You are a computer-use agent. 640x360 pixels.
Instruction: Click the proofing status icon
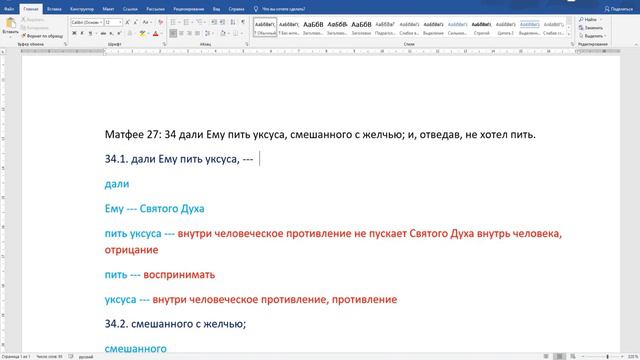coord(71,356)
